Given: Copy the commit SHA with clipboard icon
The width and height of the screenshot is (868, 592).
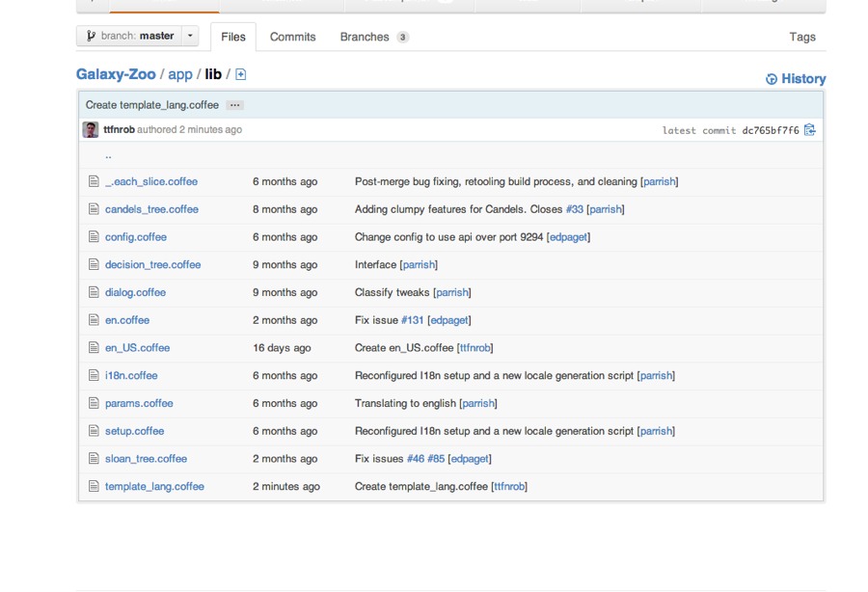Looking at the screenshot, I should pyautogui.click(x=809, y=130).
